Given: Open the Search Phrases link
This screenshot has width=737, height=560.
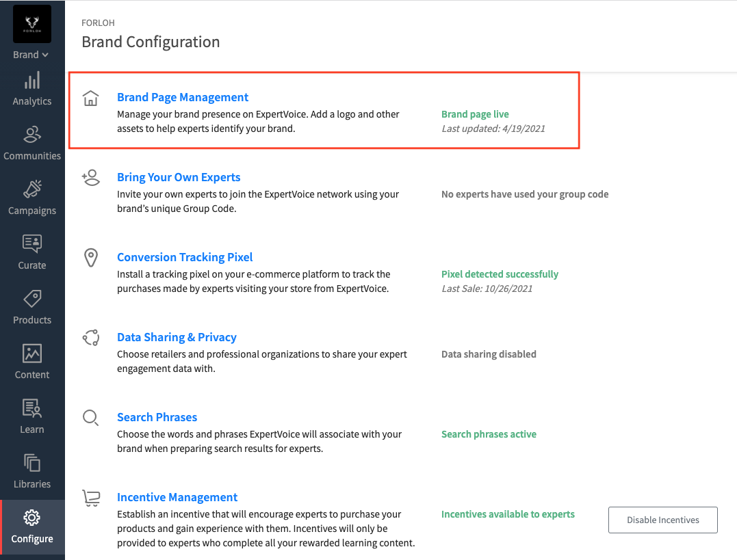Looking at the screenshot, I should point(157,417).
